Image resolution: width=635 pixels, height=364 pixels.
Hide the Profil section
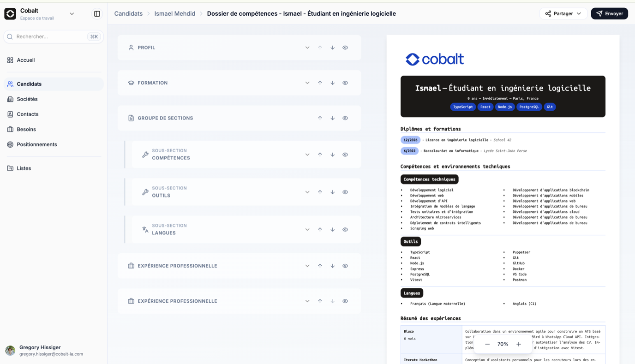point(345,48)
